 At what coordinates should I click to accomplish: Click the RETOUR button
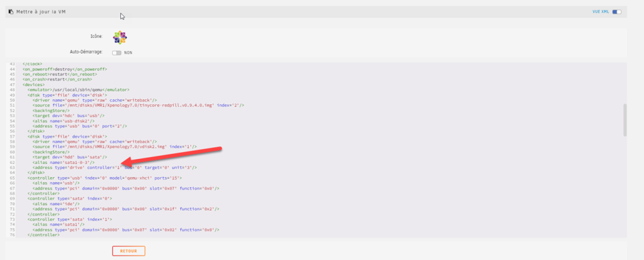point(129,250)
